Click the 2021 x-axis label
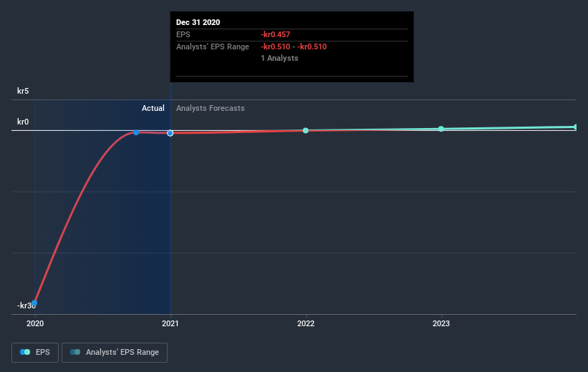 (x=170, y=323)
